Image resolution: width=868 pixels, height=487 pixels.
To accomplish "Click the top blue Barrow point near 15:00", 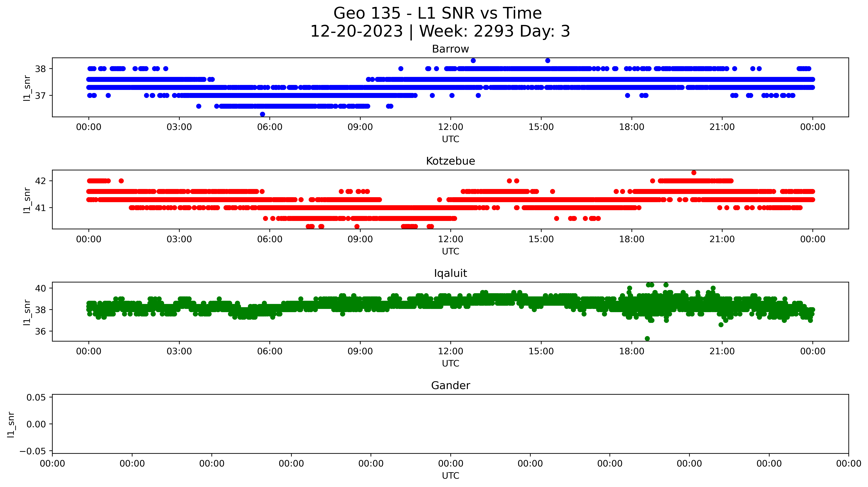I will pyautogui.click(x=548, y=61).
